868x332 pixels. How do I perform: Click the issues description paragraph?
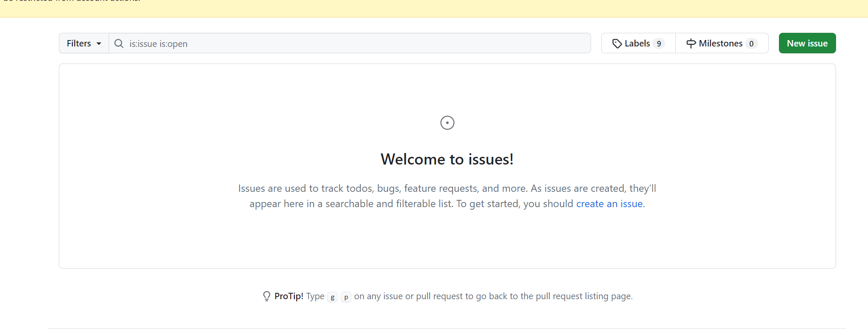point(447,189)
